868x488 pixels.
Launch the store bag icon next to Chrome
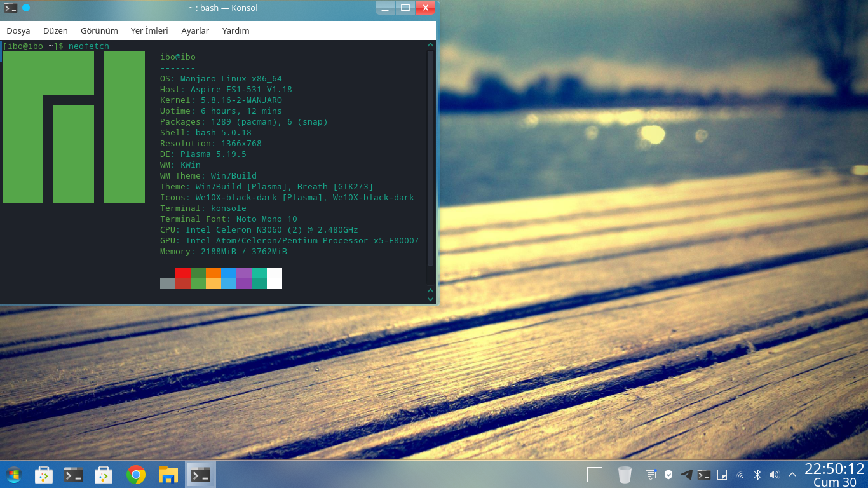tap(104, 475)
